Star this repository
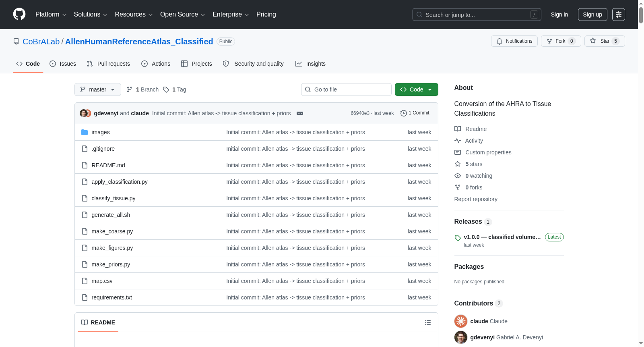This screenshot has height=347, width=644. click(605, 41)
